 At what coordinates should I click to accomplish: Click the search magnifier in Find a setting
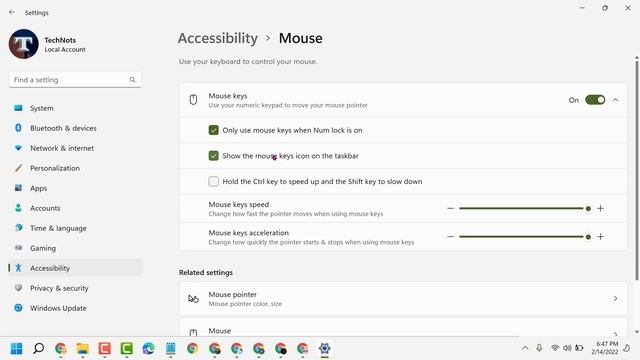(x=132, y=80)
